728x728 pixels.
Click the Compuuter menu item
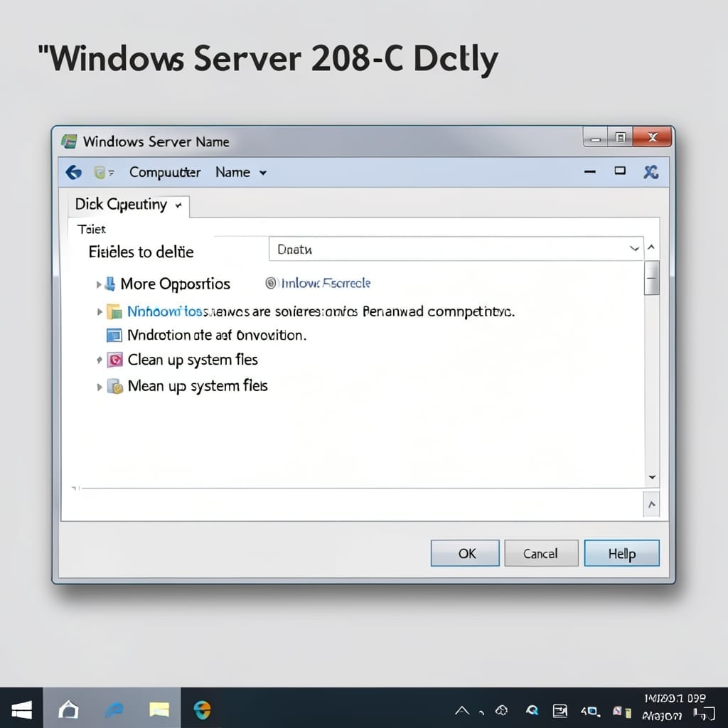[165, 172]
